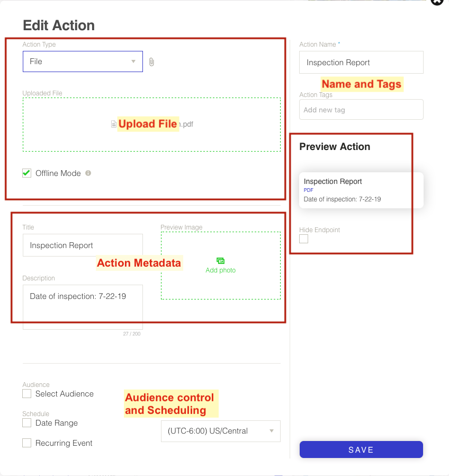
Task: Toggle the Offline Mode checkbox
Action: pyautogui.click(x=27, y=173)
